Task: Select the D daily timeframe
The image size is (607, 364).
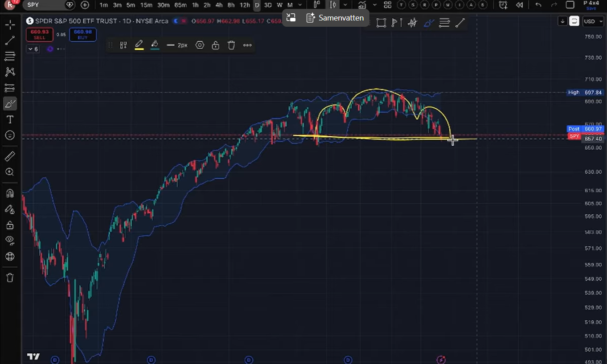Action: tap(257, 5)
